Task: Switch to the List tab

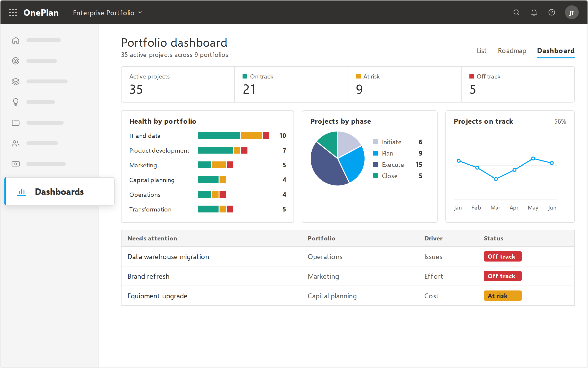Action: [x=481, y=51]
